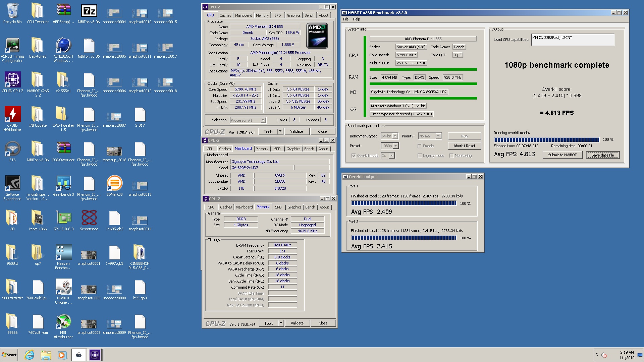The image size is (644, 362).
Task: Launch CPUID HWMonitor desktop icon
Action: point(12,119)
